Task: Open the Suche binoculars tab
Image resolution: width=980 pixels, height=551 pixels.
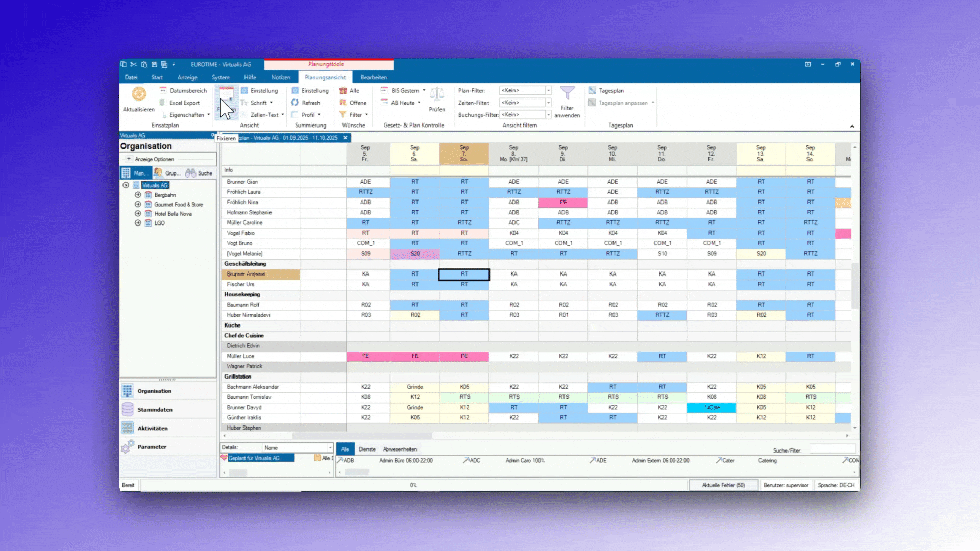Action: click(x=199, y=173)
